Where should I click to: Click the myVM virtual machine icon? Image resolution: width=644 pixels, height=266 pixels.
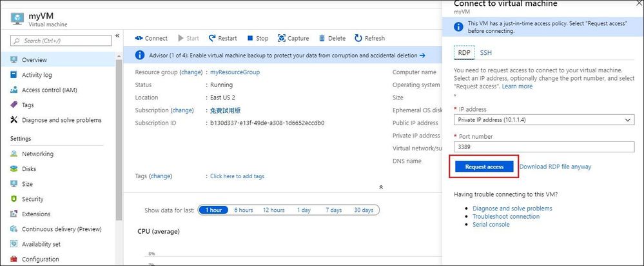click(x=17, y=18)
